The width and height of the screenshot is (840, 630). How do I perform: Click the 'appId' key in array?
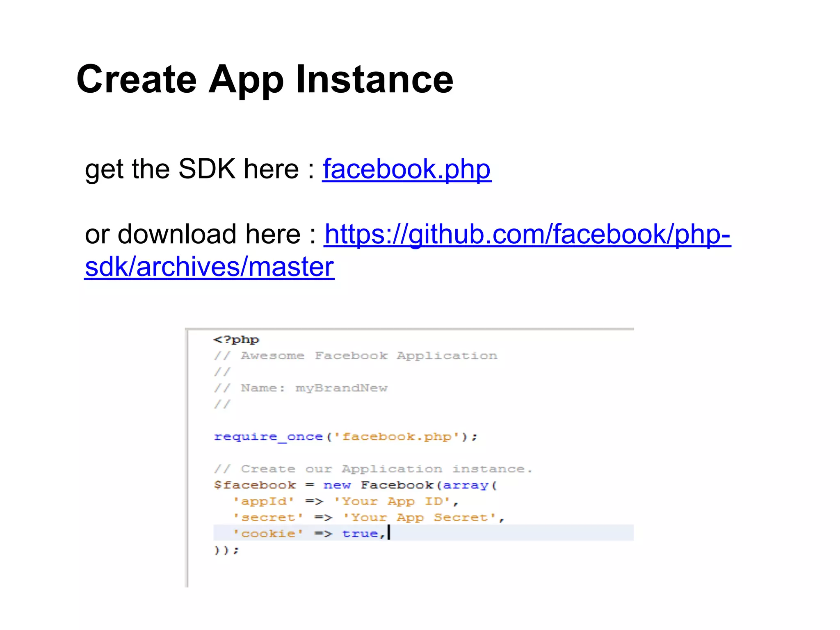click(264, 501)
